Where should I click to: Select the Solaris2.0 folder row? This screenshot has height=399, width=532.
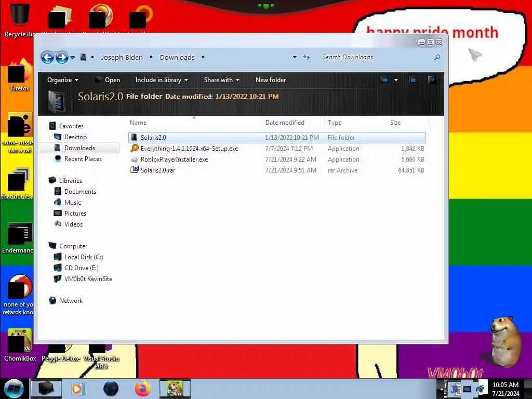coord(277,137)
